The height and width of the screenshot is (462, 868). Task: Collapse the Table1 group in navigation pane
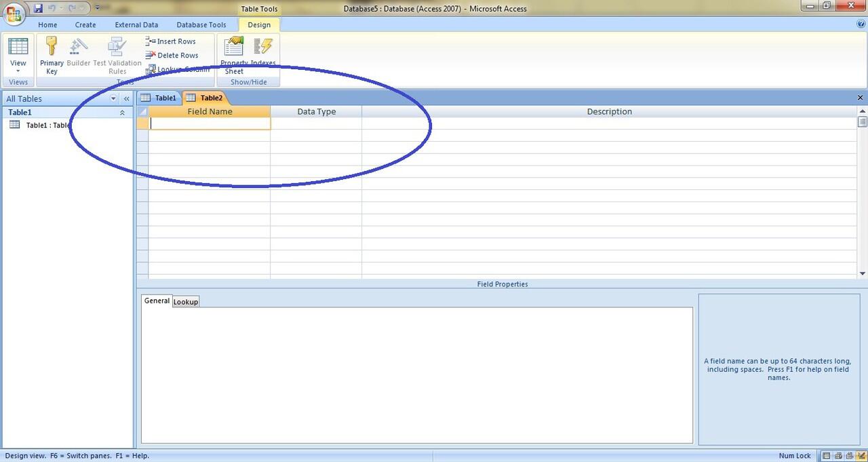(x=122, y=113)
